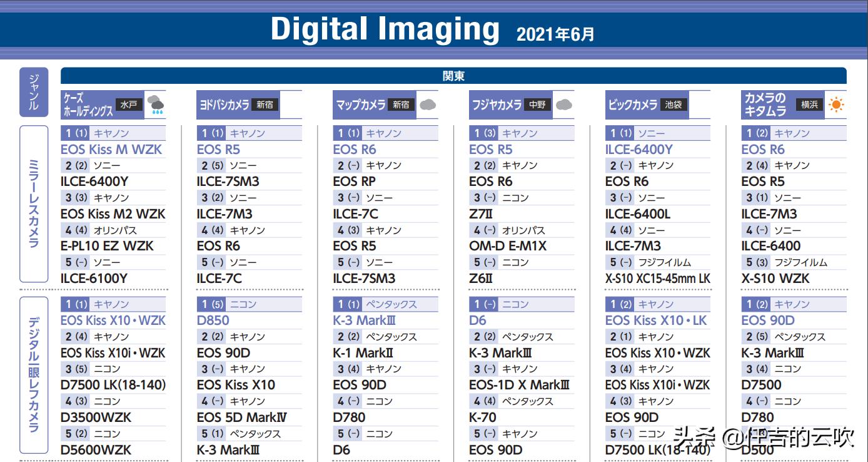Click the D5600WZK entry
The image size is (868, 462).
point(96,449)
